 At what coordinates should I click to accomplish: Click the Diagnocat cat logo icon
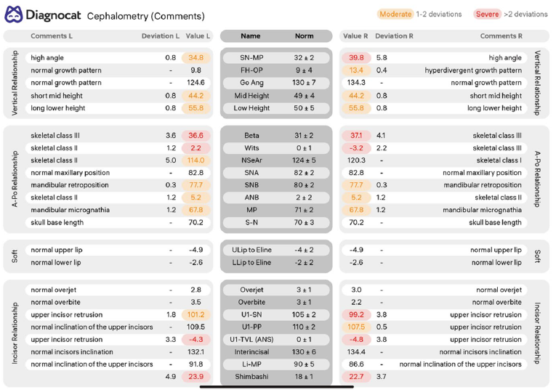tap(14, 15)
